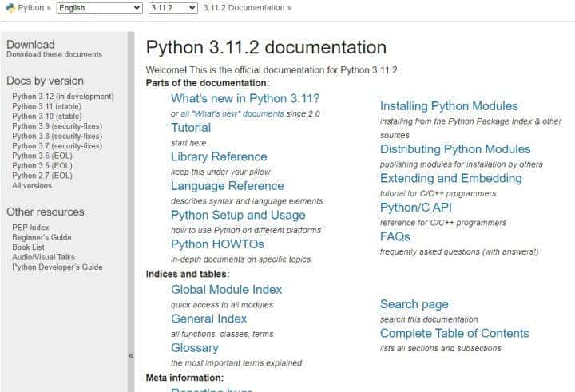Open Distributing Python Modules link

point(455,149)
